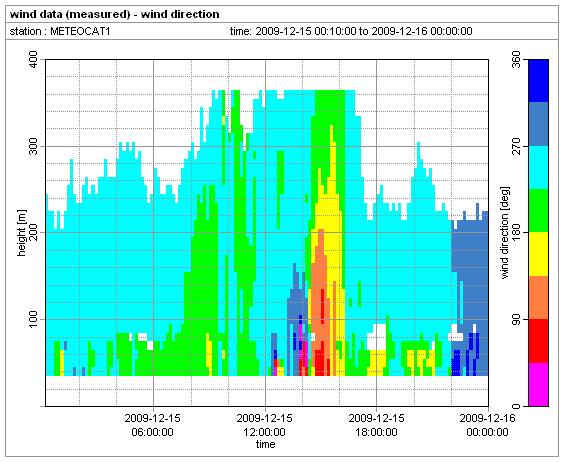Image resolution: width=564 pixels, height=462 pixels.
Task: Click the time range text '2009-12-15 00:10:00 to 2009-12-16 00:00:00'
Action: click(x=364, y=31)
